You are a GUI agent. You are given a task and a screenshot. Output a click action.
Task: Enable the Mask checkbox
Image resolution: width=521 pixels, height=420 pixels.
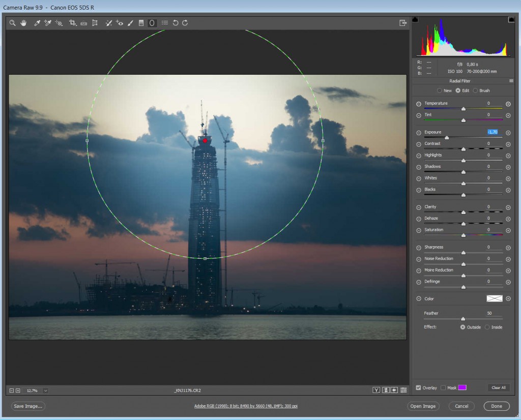443,387
